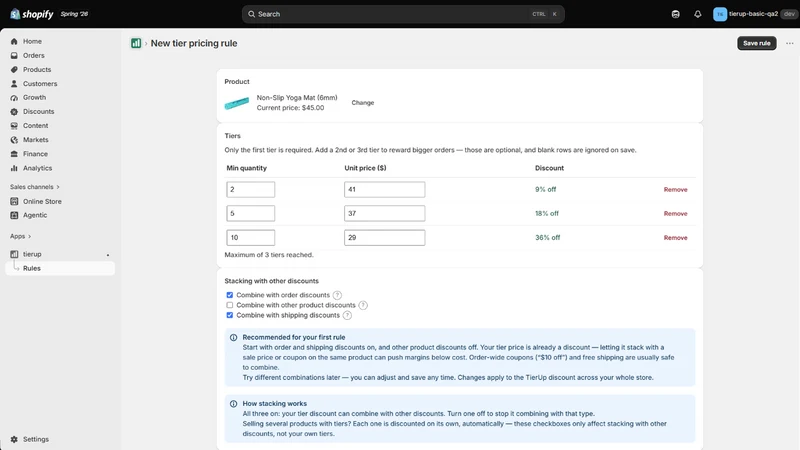Click the unit price field showing 37
This screenshot has width=800, height=450.
point(385,213)
